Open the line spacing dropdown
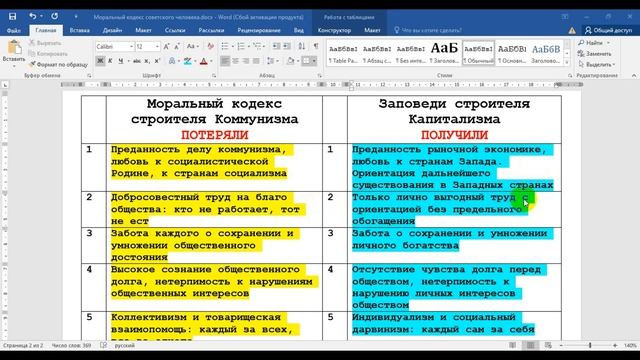 point(272,61)
